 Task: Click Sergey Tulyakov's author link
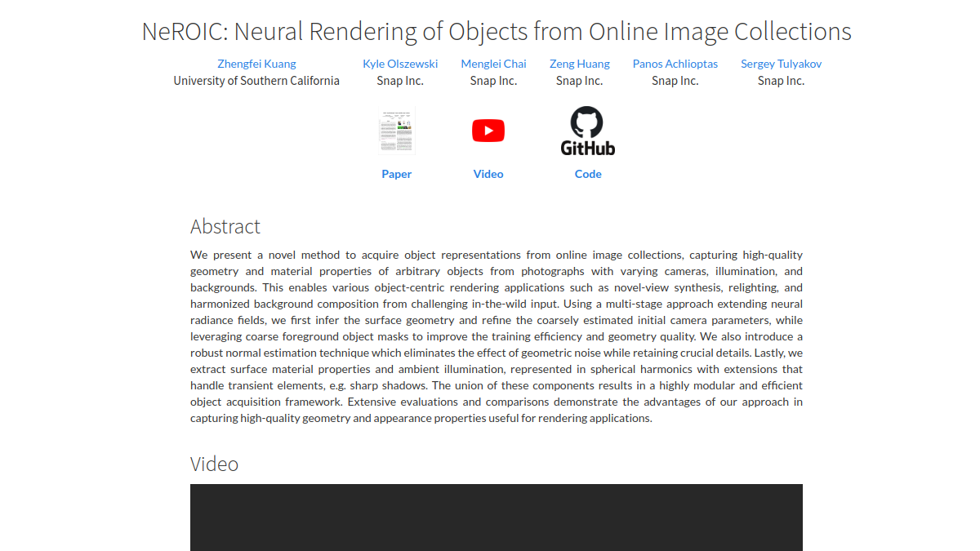[x=782, y=64]
